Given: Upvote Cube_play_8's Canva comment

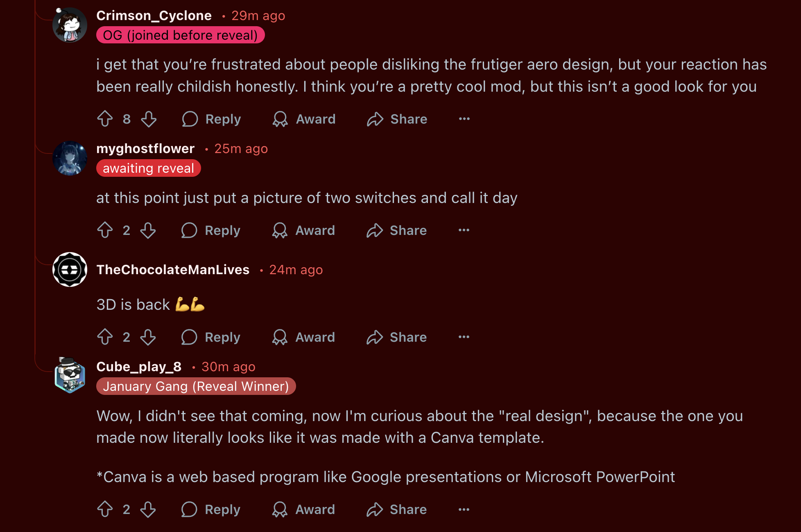Looking at the screenshot, I should pos(105,509).
